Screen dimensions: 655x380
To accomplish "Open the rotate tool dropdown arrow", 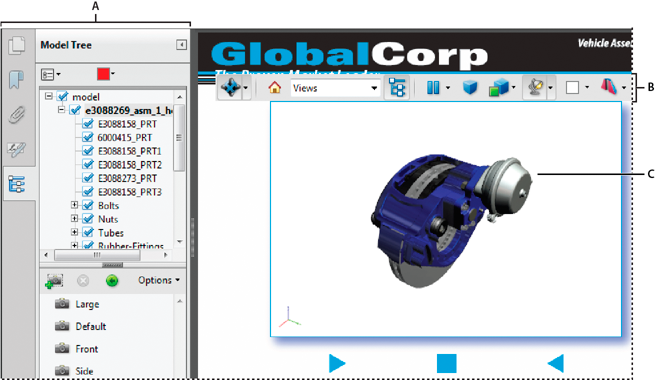I will [x=246, y=88].
